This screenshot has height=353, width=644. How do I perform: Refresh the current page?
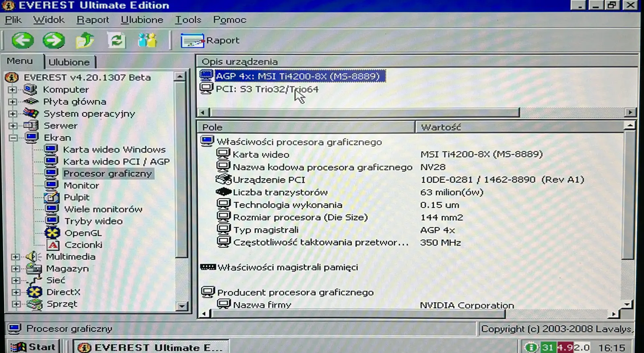(116, 40)
